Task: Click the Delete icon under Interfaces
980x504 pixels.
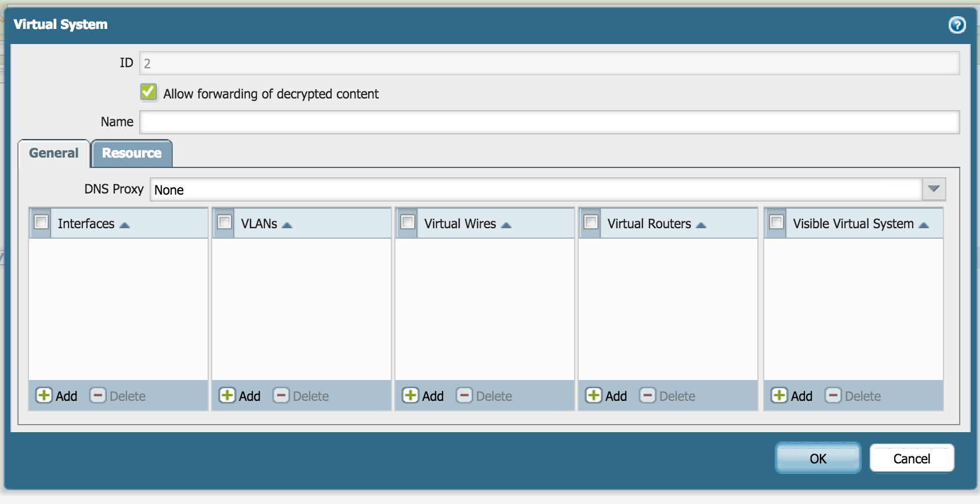Action: (x=98, y=396)
